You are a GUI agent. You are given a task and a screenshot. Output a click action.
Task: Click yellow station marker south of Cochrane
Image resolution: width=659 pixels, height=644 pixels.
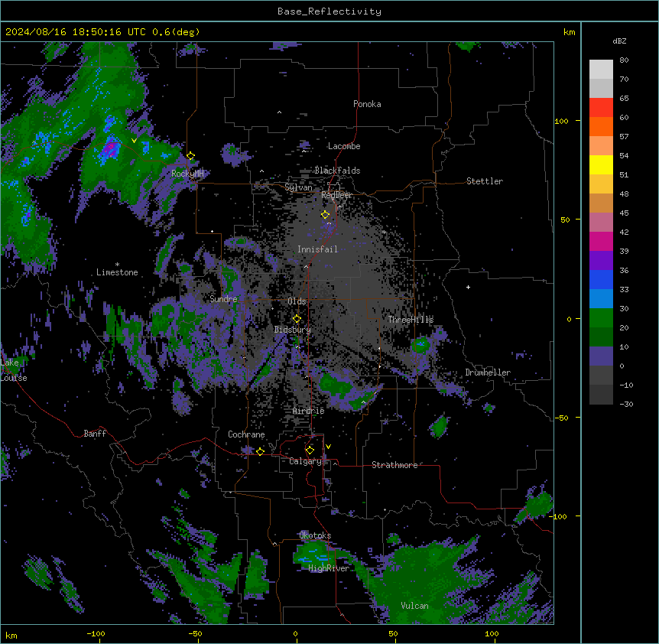tap(260, 451)
